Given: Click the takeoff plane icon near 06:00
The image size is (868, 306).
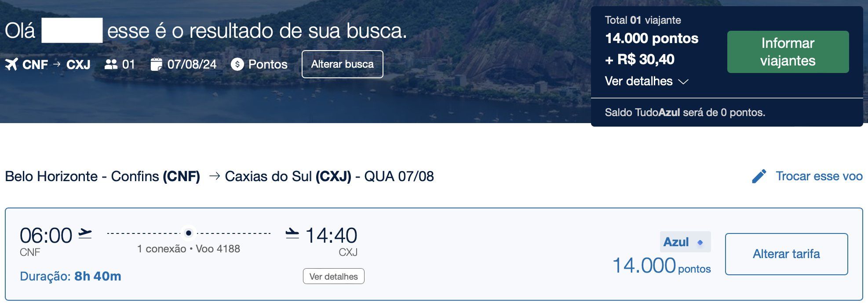Looking at the screenshot, I should tap(85, 233).
